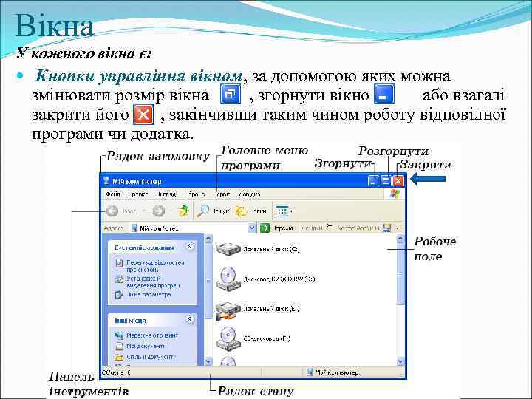The image size is (532, 399).
Task: Open the Пошук search tool
Action: pyautogui.click(x=213, y=211)
